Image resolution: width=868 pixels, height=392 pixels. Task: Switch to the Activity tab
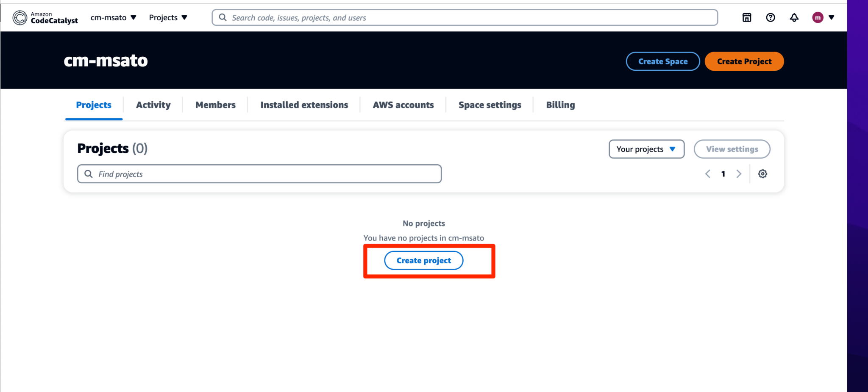[153, 105]
